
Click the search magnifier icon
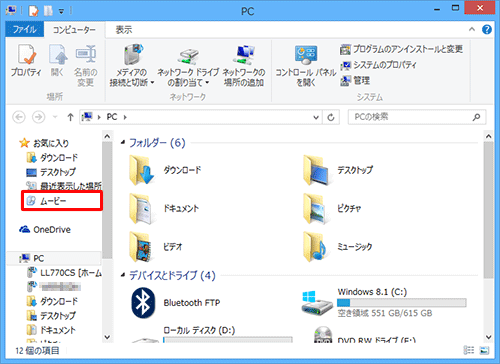476,117
